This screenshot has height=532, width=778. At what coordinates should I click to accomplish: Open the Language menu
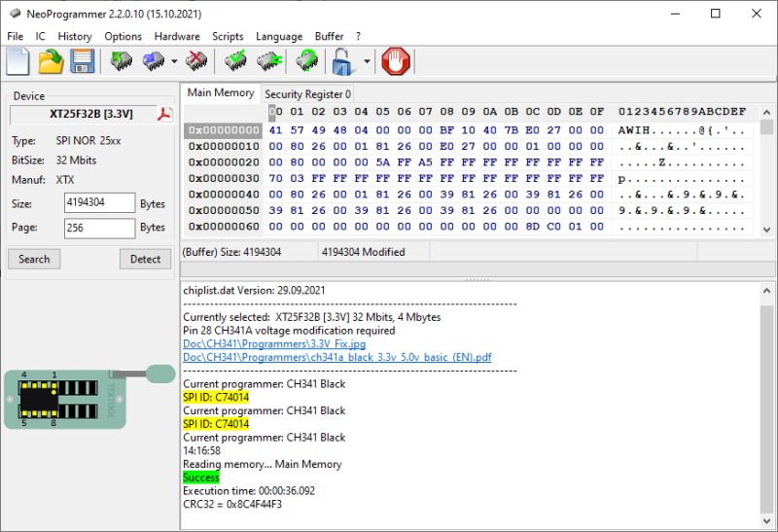pyautogui.click(x=279, y=36)
